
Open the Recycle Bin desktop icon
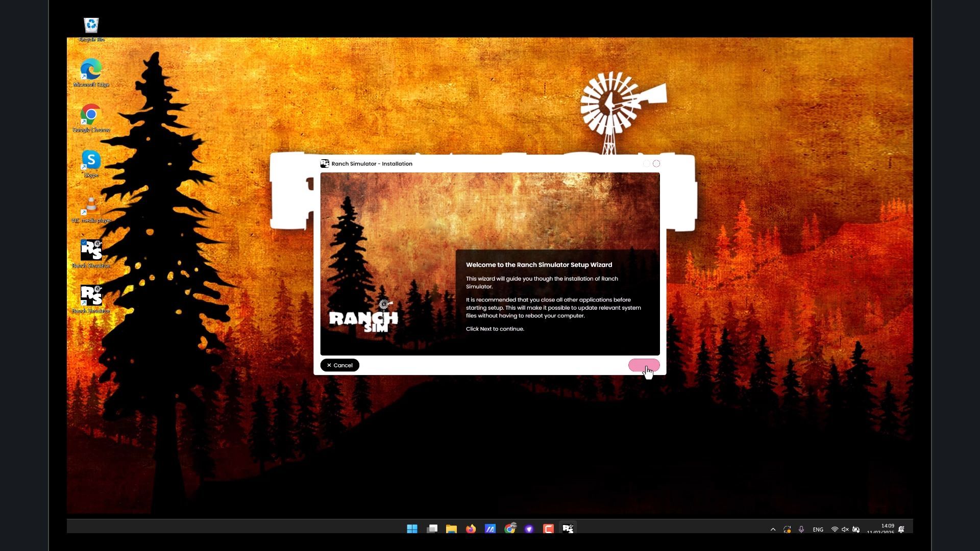click(91, 30)
